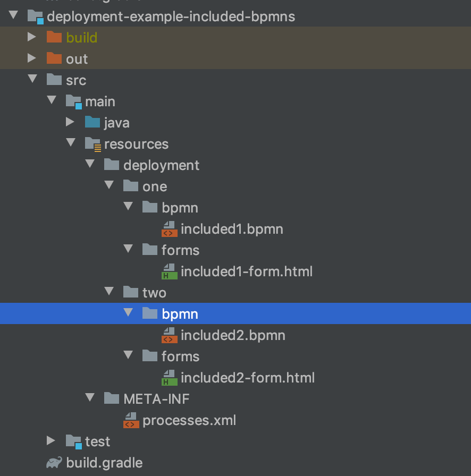Click the Gradle elephant icon

point(54,463)
